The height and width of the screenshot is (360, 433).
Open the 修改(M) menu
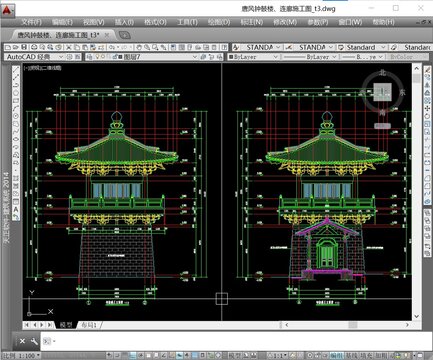coord(285,22)
